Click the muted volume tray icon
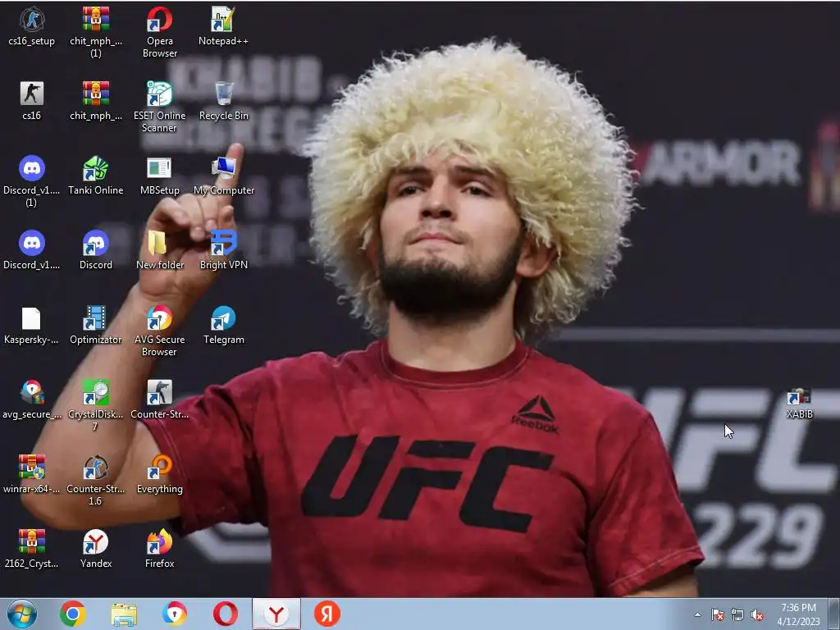Viewport: 840px width, 630px height. (x=757, y=614)
